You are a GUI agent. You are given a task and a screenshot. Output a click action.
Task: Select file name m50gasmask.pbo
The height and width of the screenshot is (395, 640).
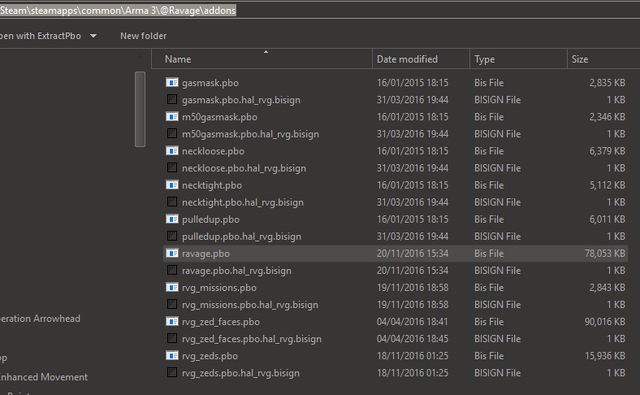[220, 117]
